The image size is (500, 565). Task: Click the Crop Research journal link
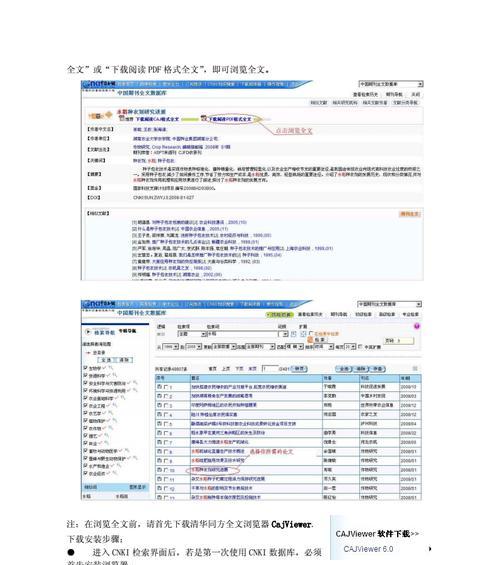point(166,147)
